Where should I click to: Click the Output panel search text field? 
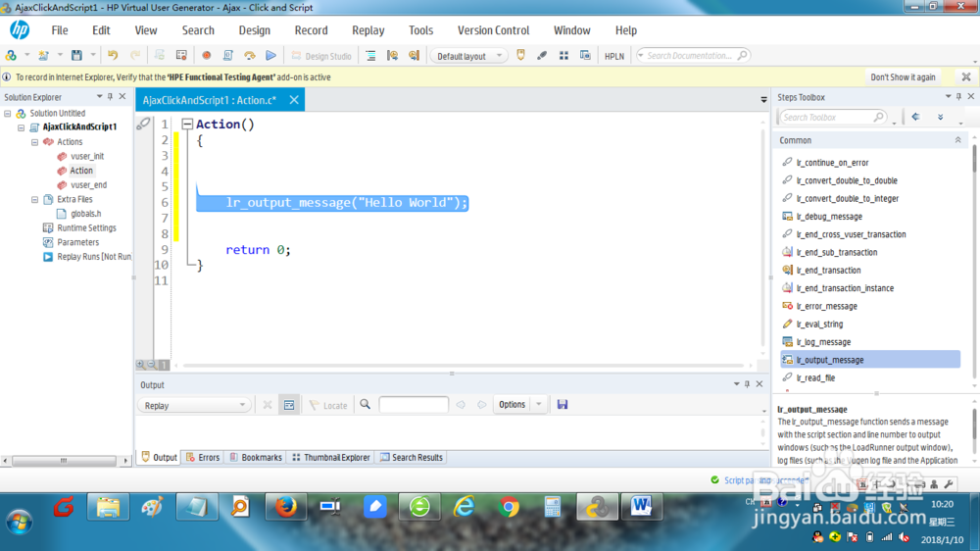(x=414, y=405)
